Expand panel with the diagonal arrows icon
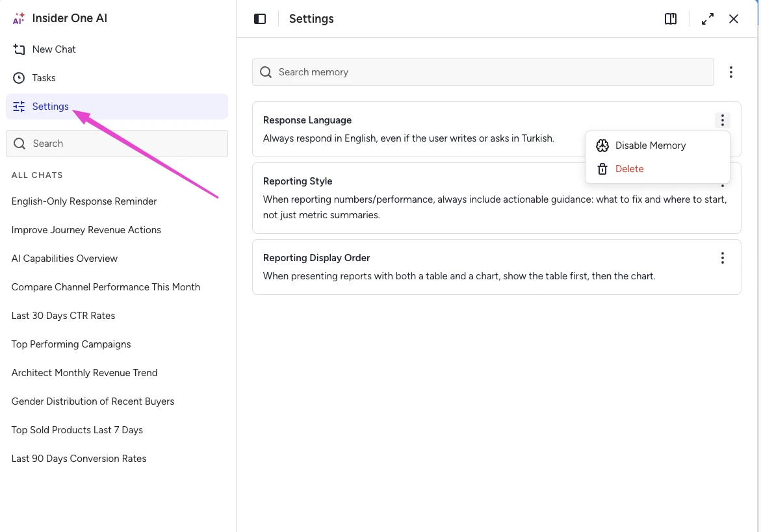This screenshot has width=761, height=532. click(708, 19)
